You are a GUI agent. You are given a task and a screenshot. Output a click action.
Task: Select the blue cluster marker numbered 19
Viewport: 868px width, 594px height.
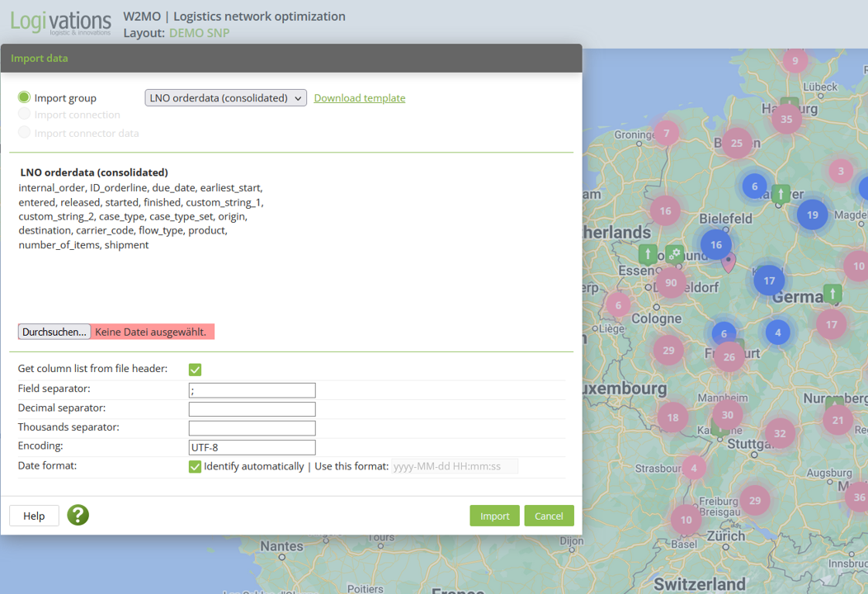(812, 214)
